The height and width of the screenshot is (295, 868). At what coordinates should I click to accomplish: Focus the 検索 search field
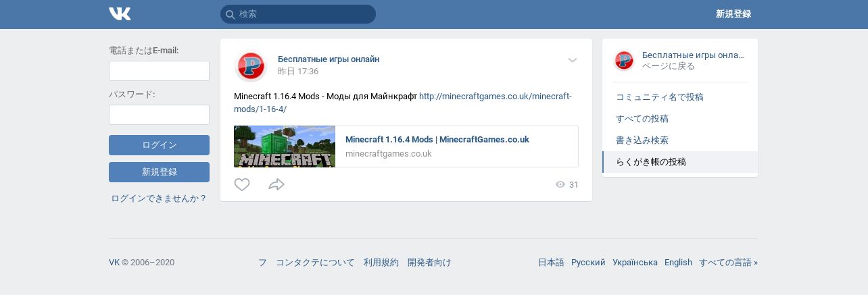tap(298, 14)
